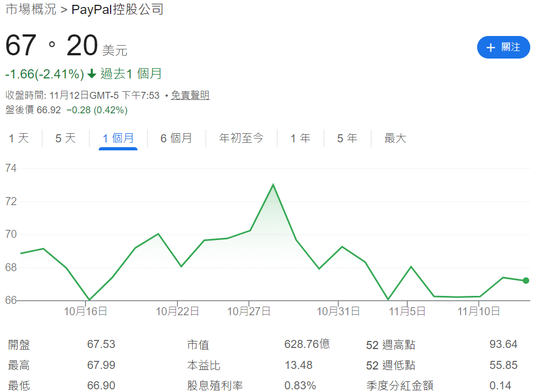The image size is (541, 392).
Task: Select the 10月27日 label on the chart axis
Action: [248, 310]
